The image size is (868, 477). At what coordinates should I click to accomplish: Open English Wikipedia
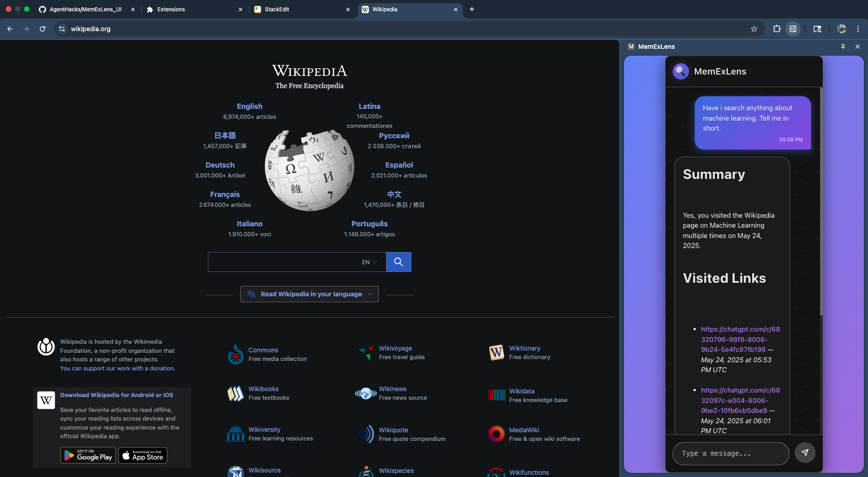pos(250,106)
